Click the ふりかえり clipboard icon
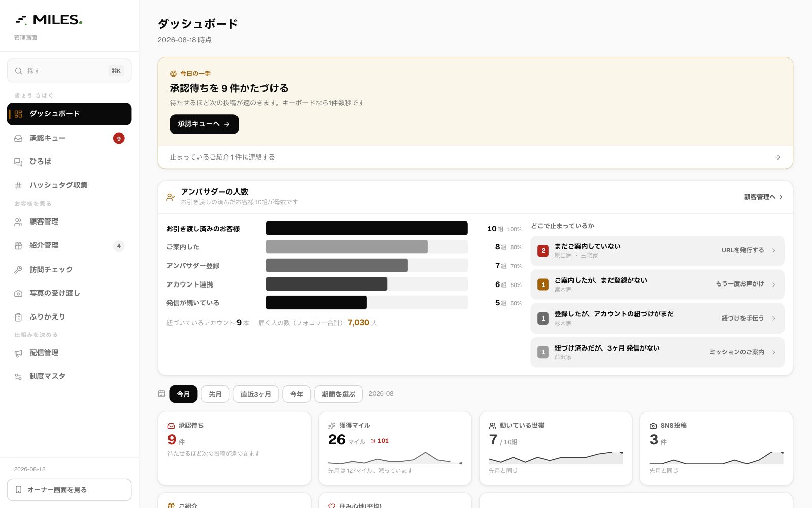This screenshot has width=812, height=508. pos(18,317)
